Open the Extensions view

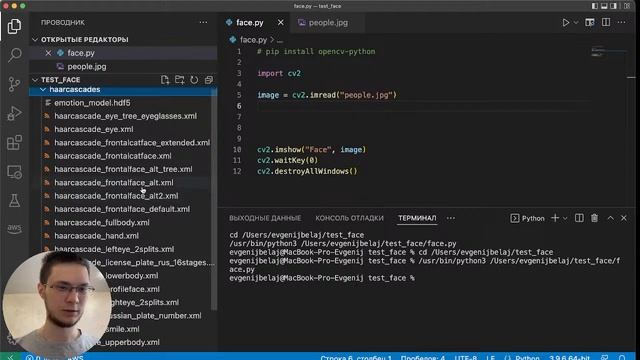(x=14, y=143)
